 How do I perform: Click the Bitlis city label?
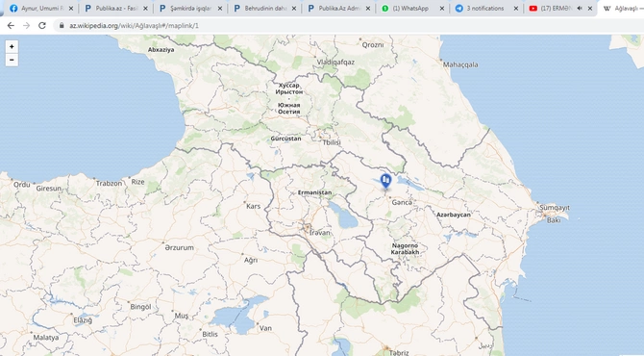click(x=210, y=334)
